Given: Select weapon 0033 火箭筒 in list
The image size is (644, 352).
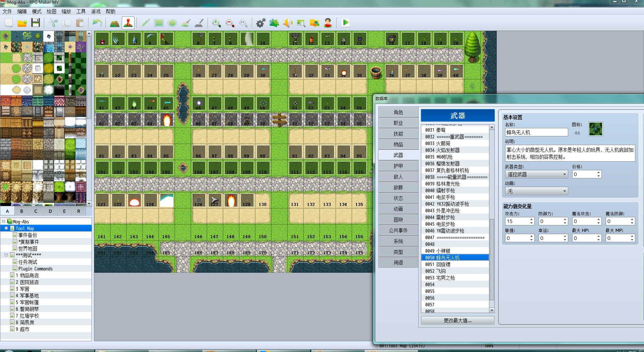Looking at the screenshot, I should 455,143.
